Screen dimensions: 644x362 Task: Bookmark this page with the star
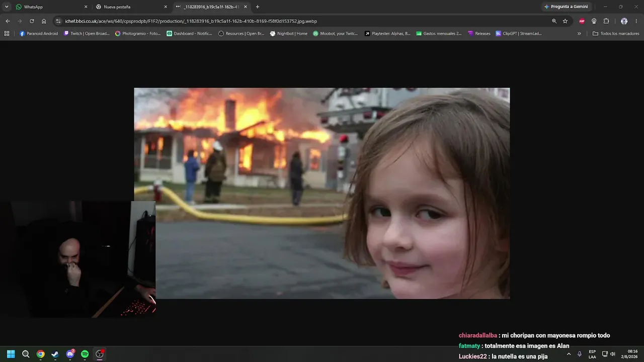[565, 21]
